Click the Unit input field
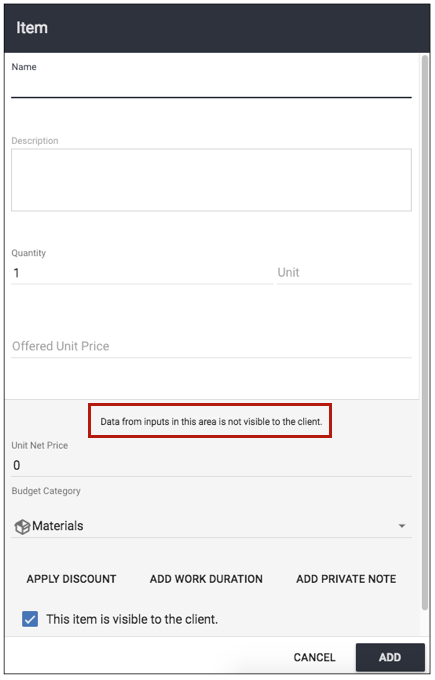Image resolution: width=435 pixels, height=680 pixels. coord(344,273)
